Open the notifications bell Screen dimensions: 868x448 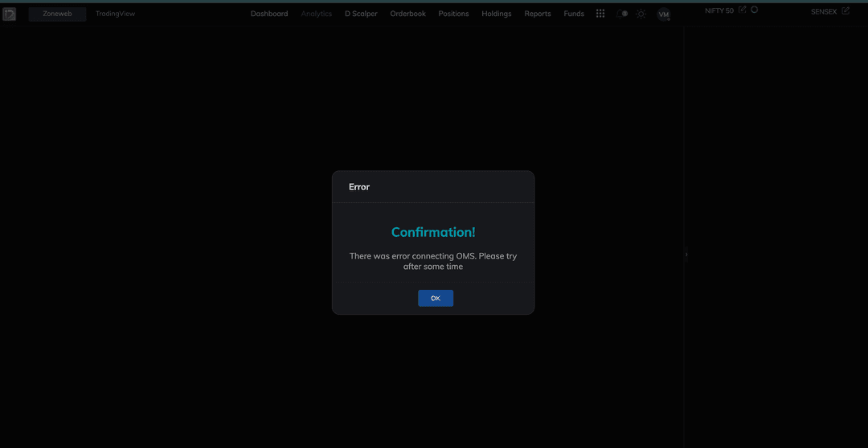(x=622, y=14)
